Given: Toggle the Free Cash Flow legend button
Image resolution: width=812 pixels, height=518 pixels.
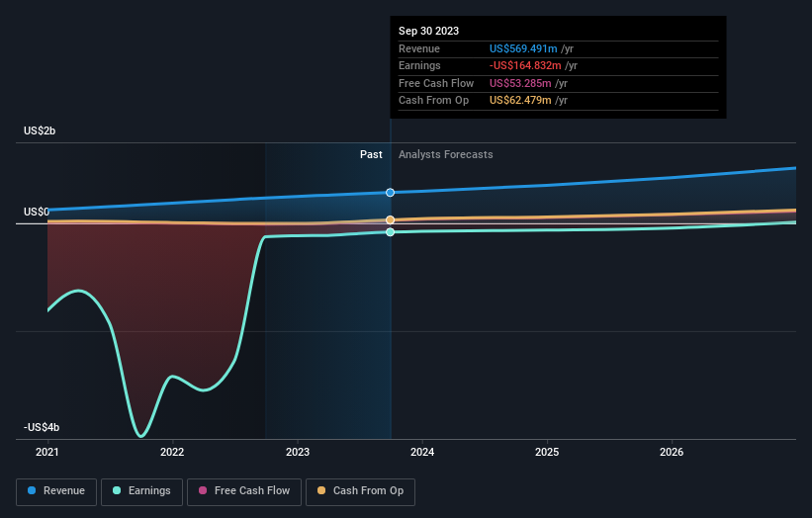Looking at the screenshot, I should click(x=244, y=491).
